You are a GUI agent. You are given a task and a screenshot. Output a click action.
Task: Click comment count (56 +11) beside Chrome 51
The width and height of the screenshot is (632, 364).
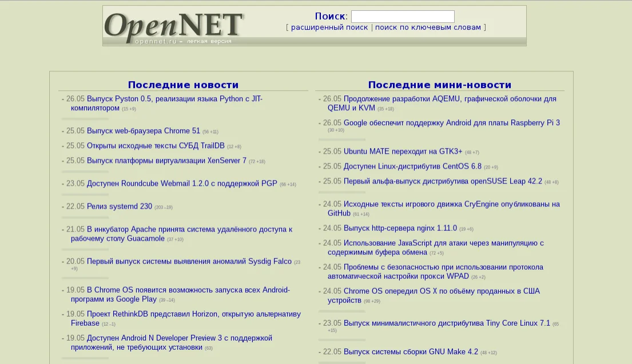210,131
